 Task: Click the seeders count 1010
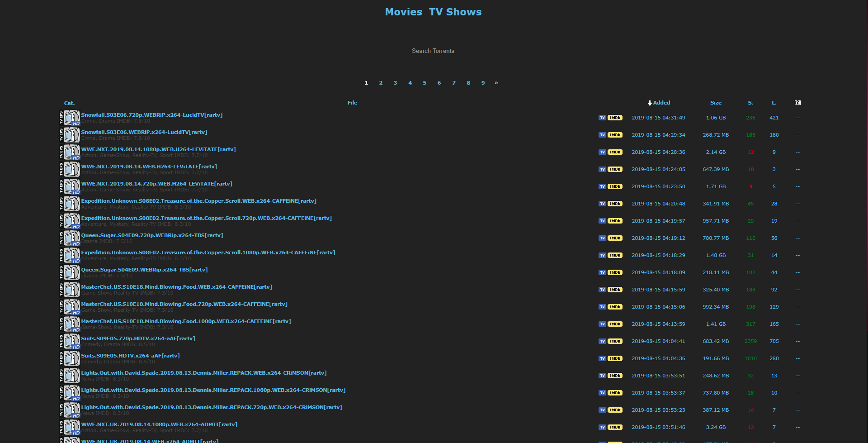750,358
